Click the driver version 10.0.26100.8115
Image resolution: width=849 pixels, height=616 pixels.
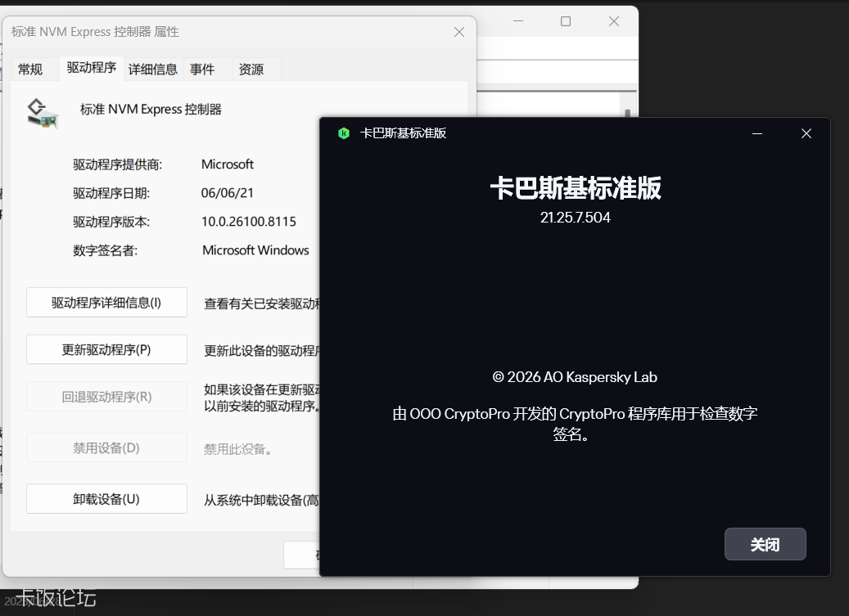pyautogui.click(x=249, y=222)
